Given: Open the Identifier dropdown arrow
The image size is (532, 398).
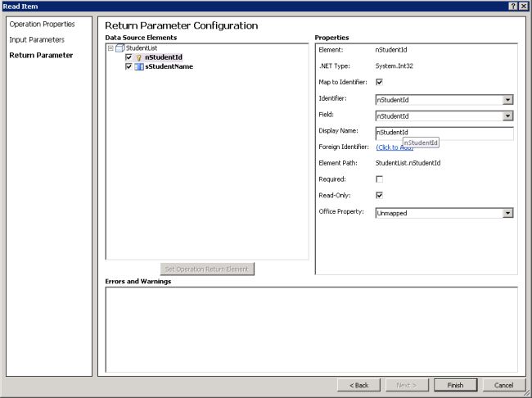Looking at the screenshot, I should tap(507, 100).
